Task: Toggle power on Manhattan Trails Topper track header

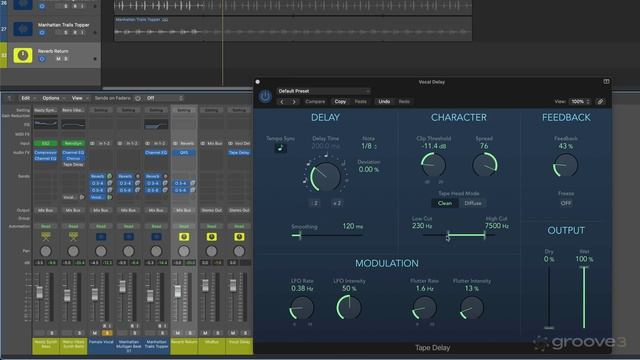Action: point(42,33)
